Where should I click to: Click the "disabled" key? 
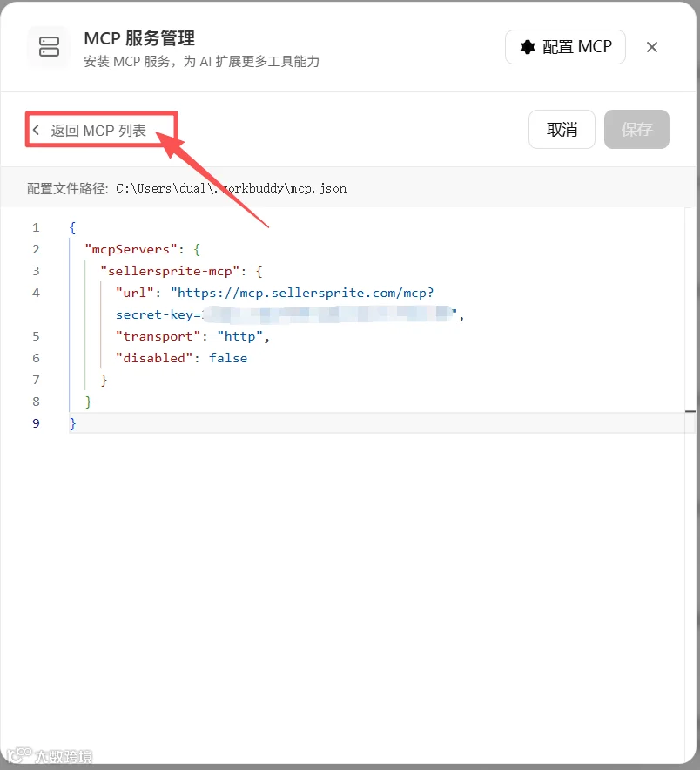coord(154,358)
